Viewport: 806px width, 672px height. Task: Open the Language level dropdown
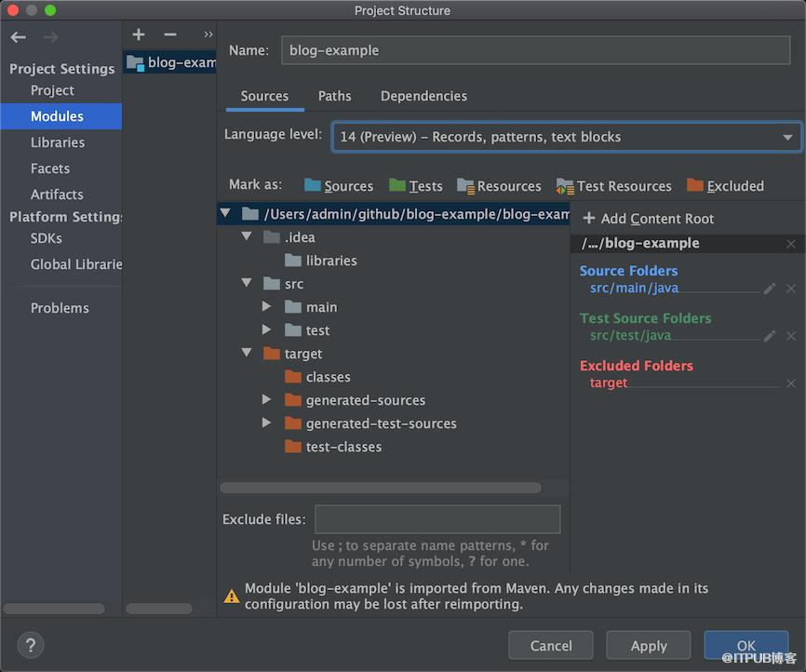click(x=567, y=137)
